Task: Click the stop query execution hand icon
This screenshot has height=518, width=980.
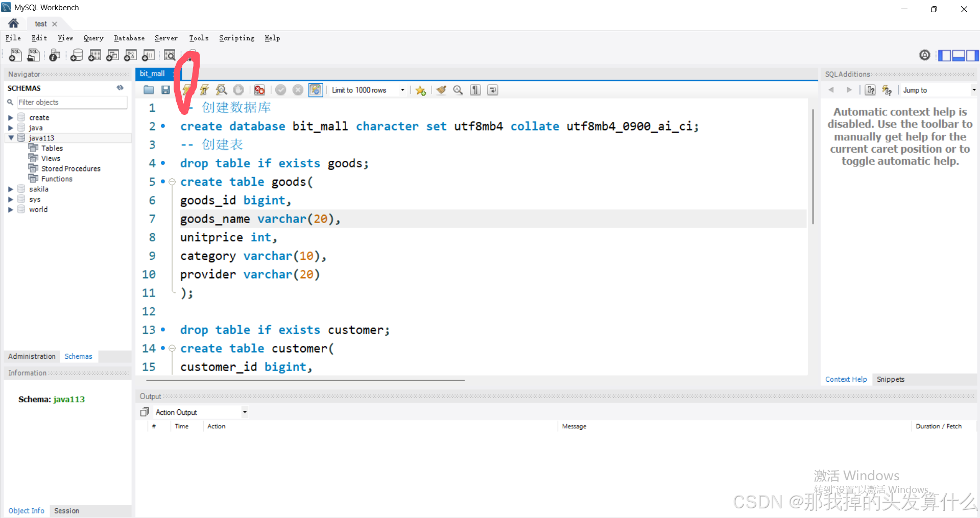Action: 238,90
